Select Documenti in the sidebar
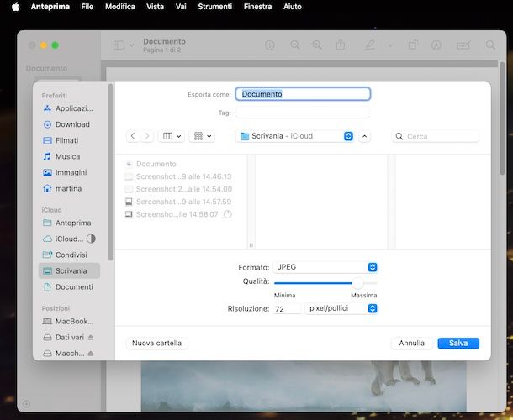This screenshot has height=420, width=513. 69,286
